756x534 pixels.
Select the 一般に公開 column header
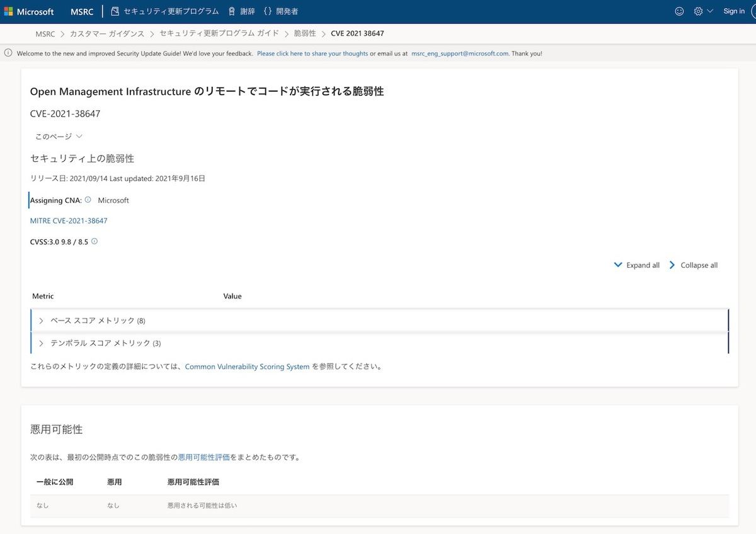tap(55, 482)
